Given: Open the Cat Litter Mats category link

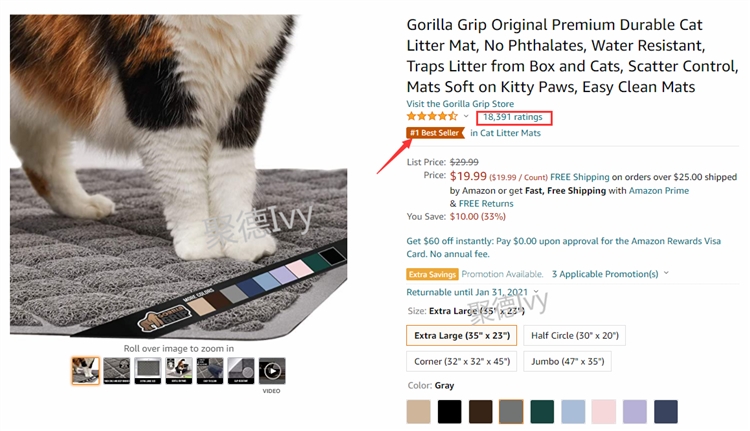Looking at the screenshot, I should (x=505, y=133).
